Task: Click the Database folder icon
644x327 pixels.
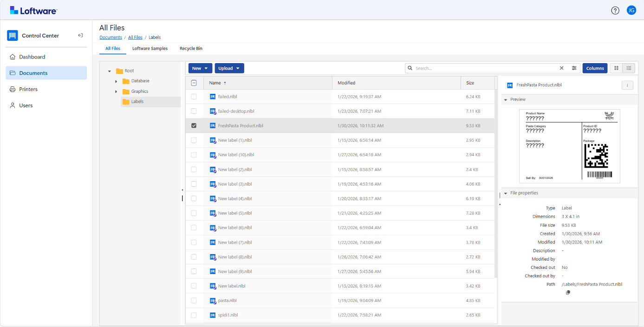Action: [126, 81]
